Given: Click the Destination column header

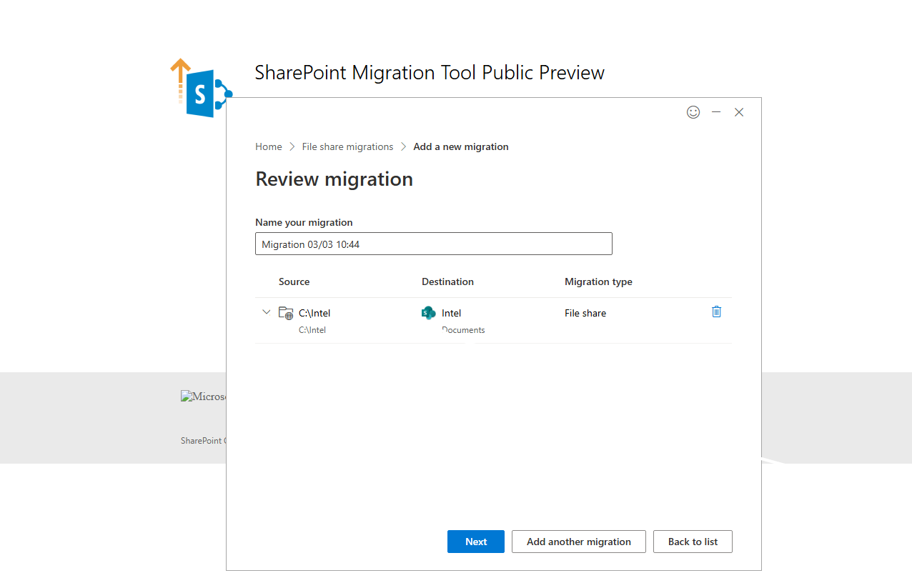Looking at the screenshot, I should [447, 281].
